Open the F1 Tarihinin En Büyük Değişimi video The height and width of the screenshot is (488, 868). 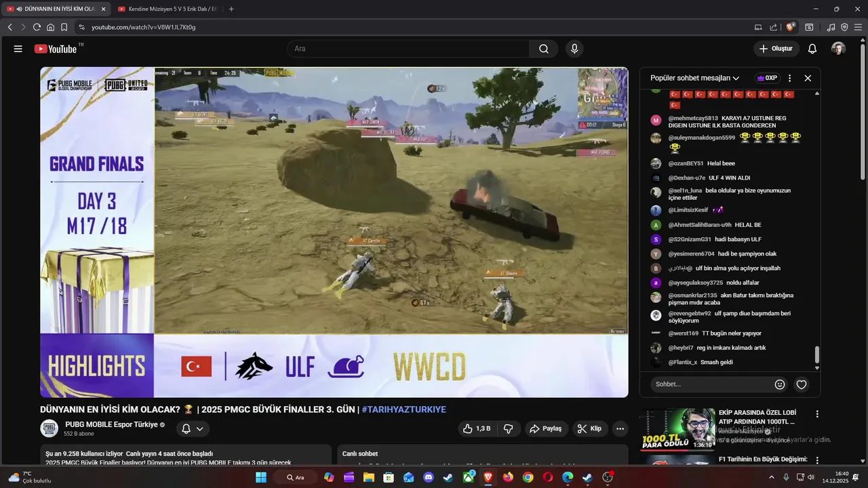pyautogui.click(x=762, y=460)
